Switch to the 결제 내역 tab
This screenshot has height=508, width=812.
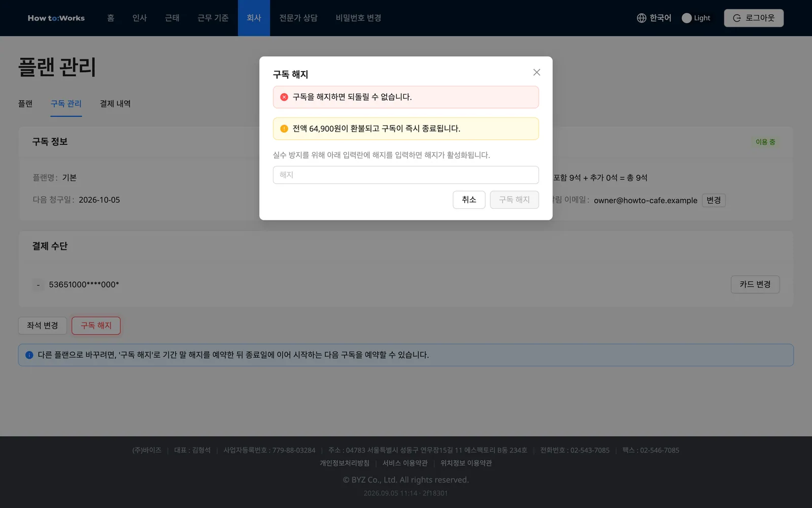pos(115,104)
